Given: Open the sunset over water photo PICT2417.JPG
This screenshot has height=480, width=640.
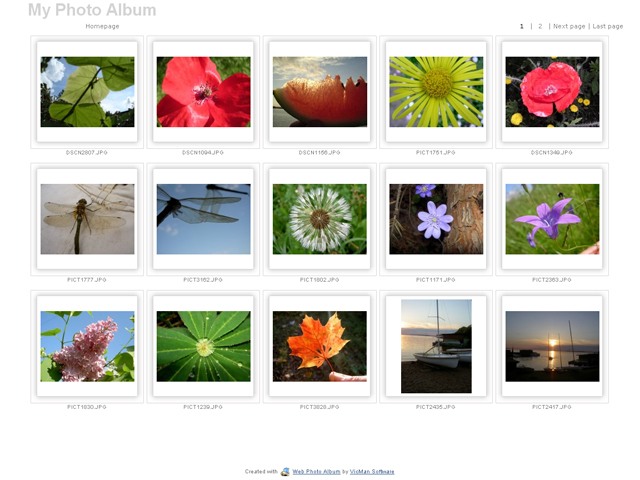Looking at the screenshot, I should point(552,346).
